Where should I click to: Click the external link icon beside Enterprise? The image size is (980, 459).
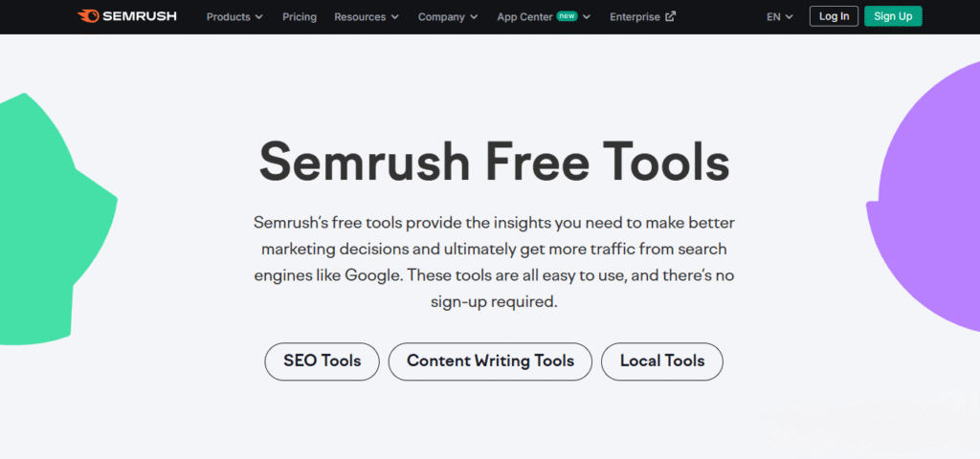point(671,16)
